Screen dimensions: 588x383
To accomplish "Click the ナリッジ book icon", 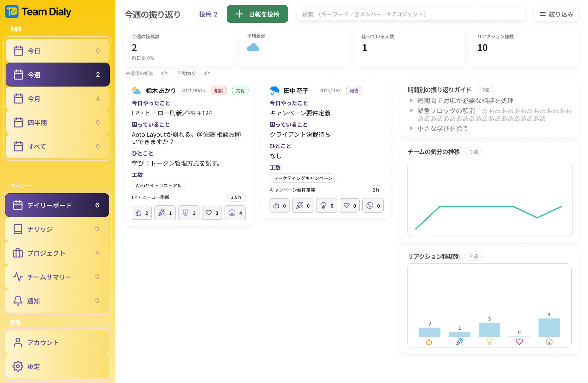I will tap(18, 229).
